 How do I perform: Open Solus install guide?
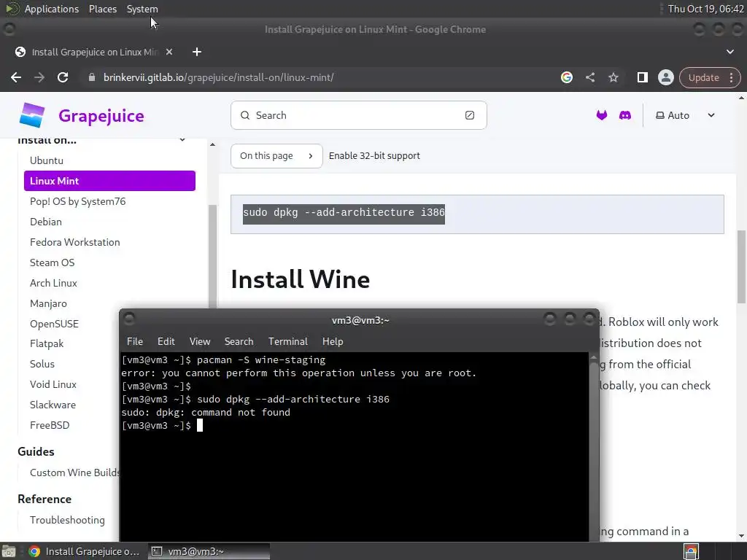coord(42,365)
